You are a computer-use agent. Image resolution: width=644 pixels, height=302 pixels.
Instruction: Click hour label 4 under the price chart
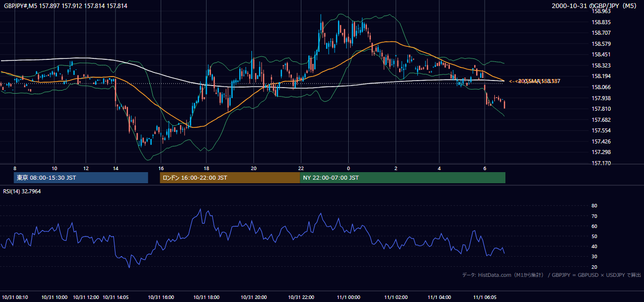pos(439,169)
